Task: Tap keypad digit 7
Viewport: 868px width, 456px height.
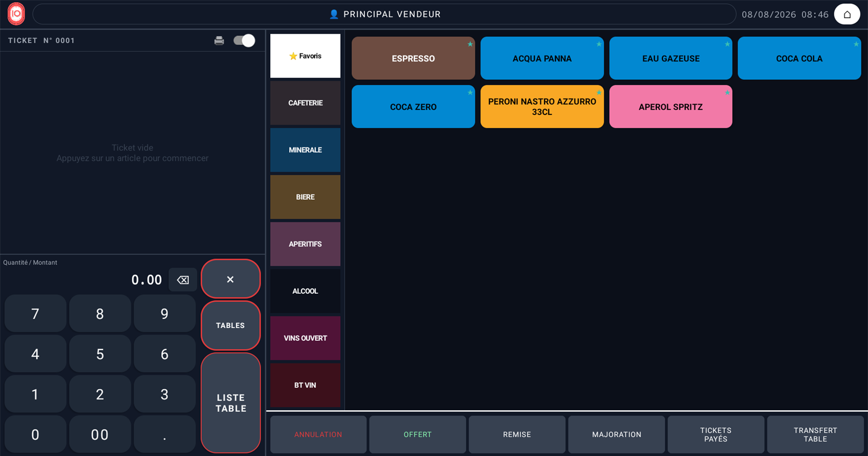Action: click(x=35, y=314)
